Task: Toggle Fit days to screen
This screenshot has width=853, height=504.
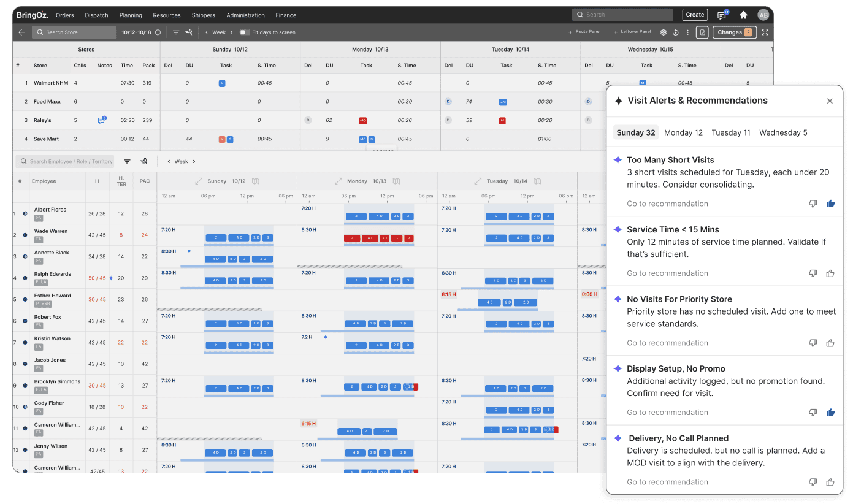Action: click(244, 32)
